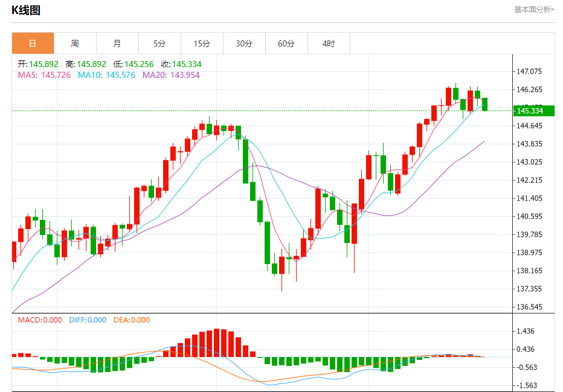563x392 pixels.
Task: Click the DEA:0.000 indicator label
Action: click(132, 320)
